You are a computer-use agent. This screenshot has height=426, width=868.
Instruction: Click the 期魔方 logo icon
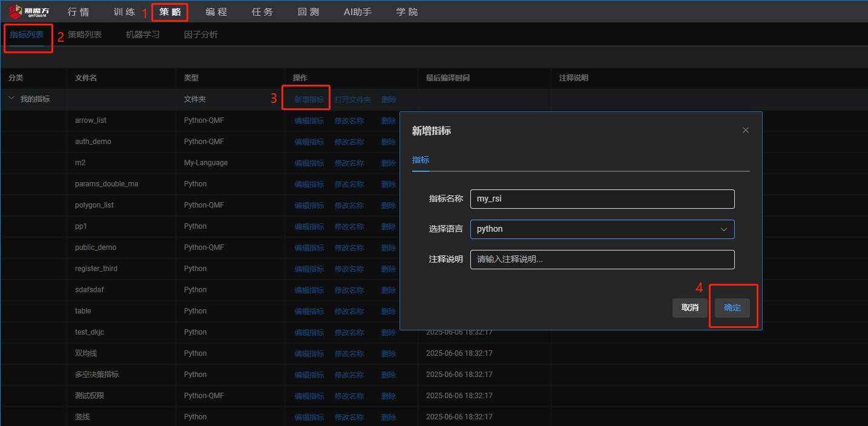pos(16,11)
